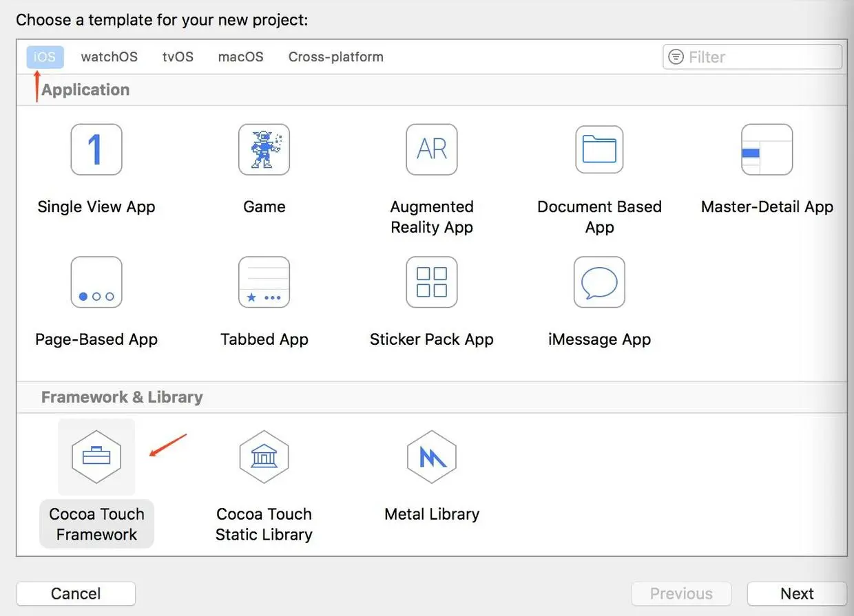Select the Document Based App folder icon

tap(599, 149)
